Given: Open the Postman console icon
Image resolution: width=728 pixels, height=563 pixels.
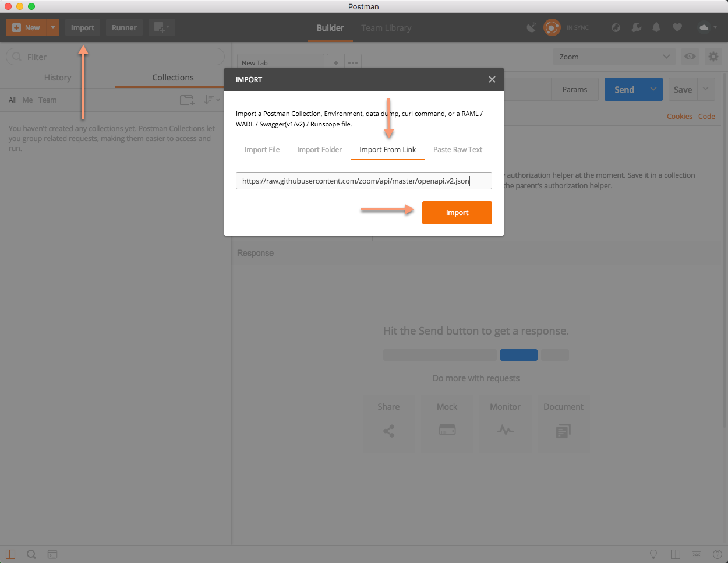Looking at the screenshot, I should coord(52,554).
